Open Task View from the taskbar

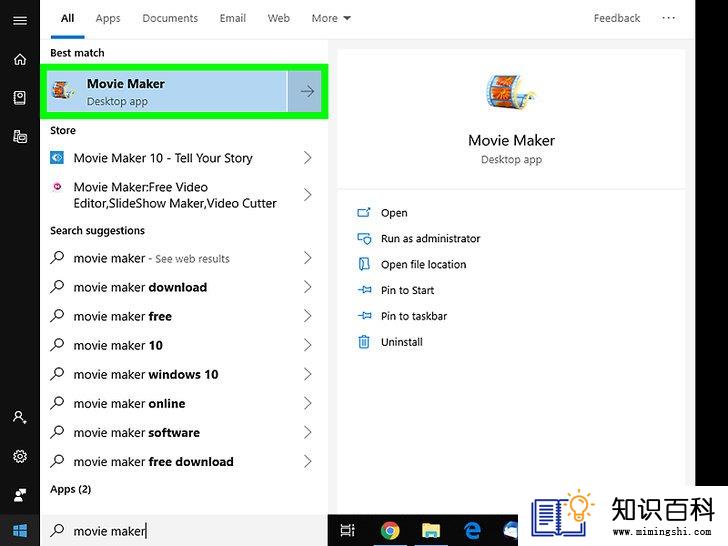[x=347, y=530]
